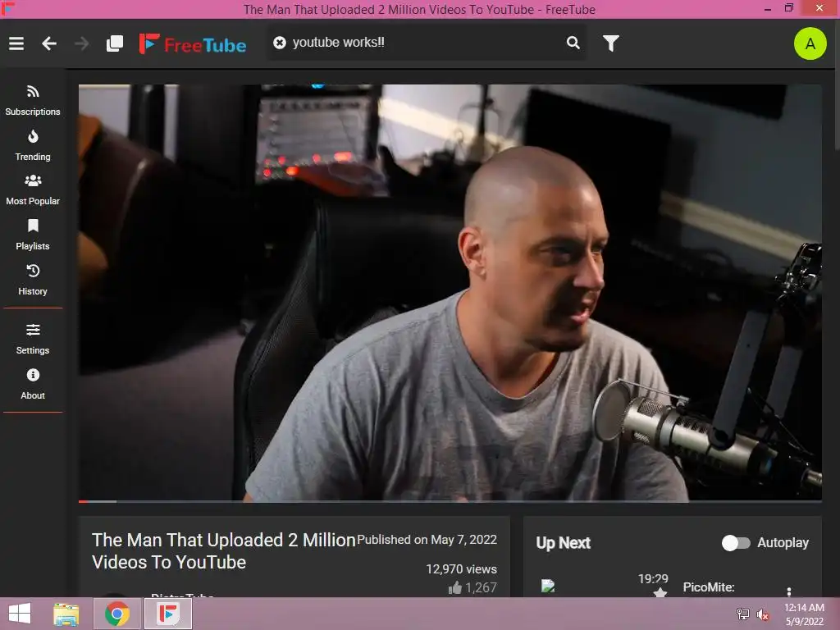Clear the search text with X icon

click(x=280, y=43)
